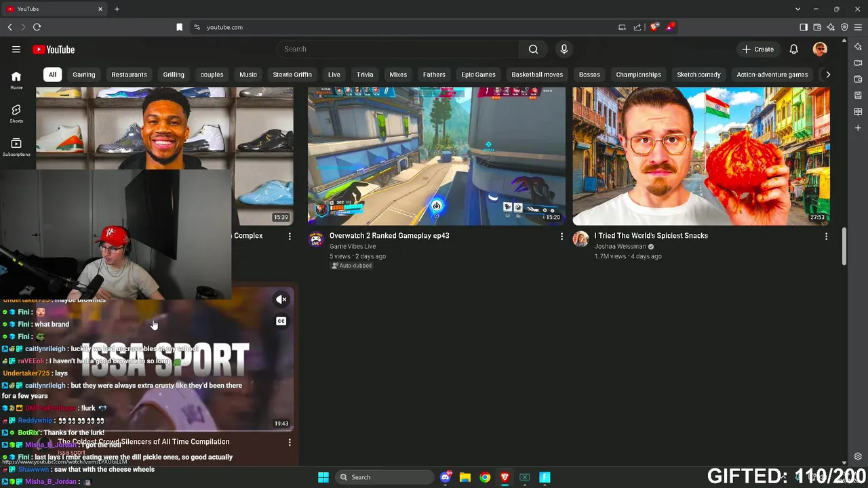The width and height of the screenshot is (868, 488).
Task: Go back to the previous page
Action: click(x=9, y=27)
